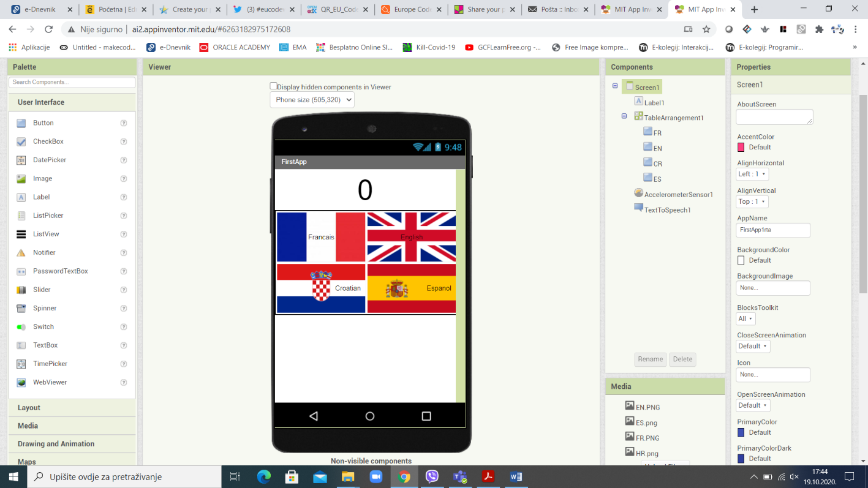This screenshot has width=868, height=488.
Task: Click the AboutScreen text area
Action: tap(774, 117)
